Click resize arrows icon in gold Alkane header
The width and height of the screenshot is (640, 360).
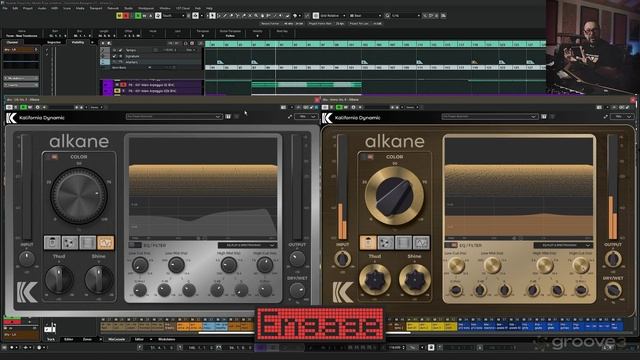(x=606, y=117)
